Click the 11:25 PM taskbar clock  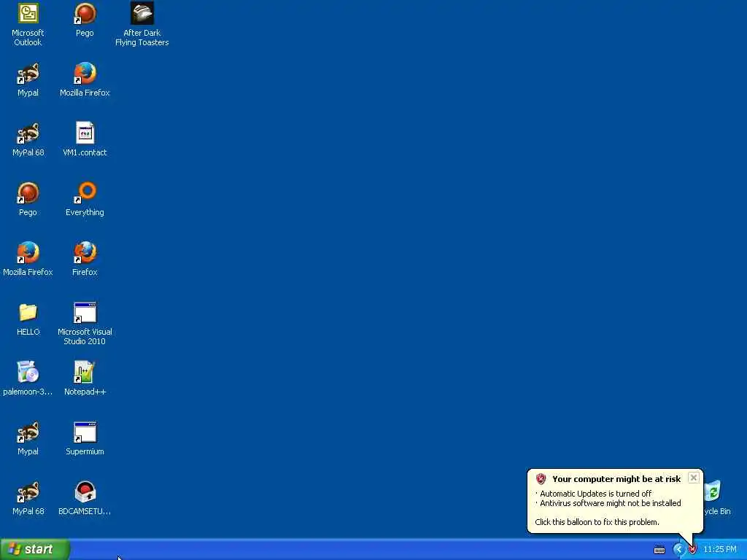[x=719, y=550]
